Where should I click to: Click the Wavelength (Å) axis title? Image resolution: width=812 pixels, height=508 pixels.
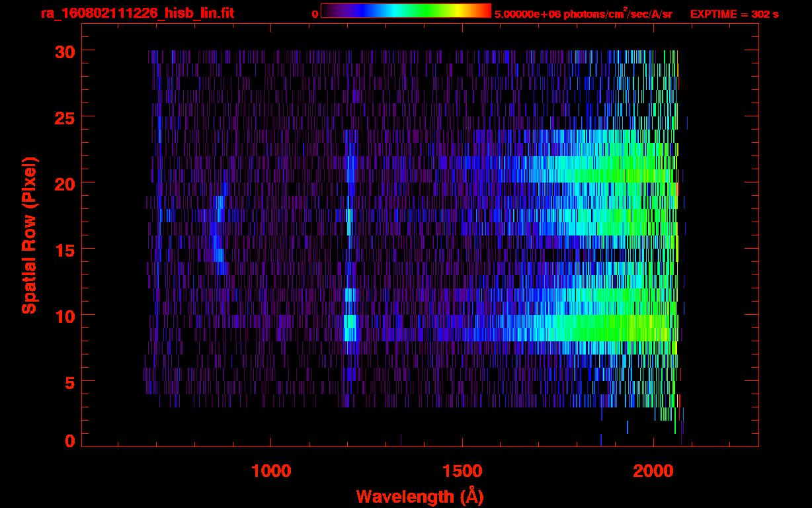(x=420, y=496)
